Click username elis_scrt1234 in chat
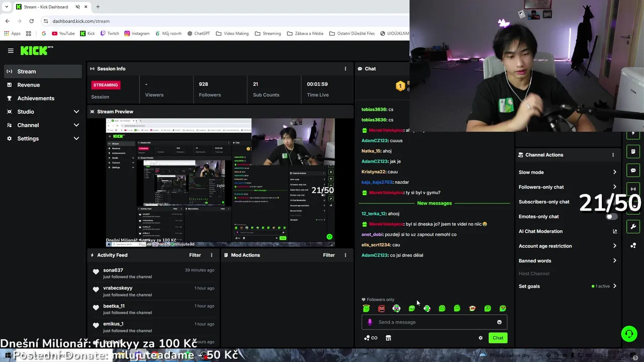Image resolution: width=644 pixels, height=362 pixels. pyautogui.click(x=375, y=245)
